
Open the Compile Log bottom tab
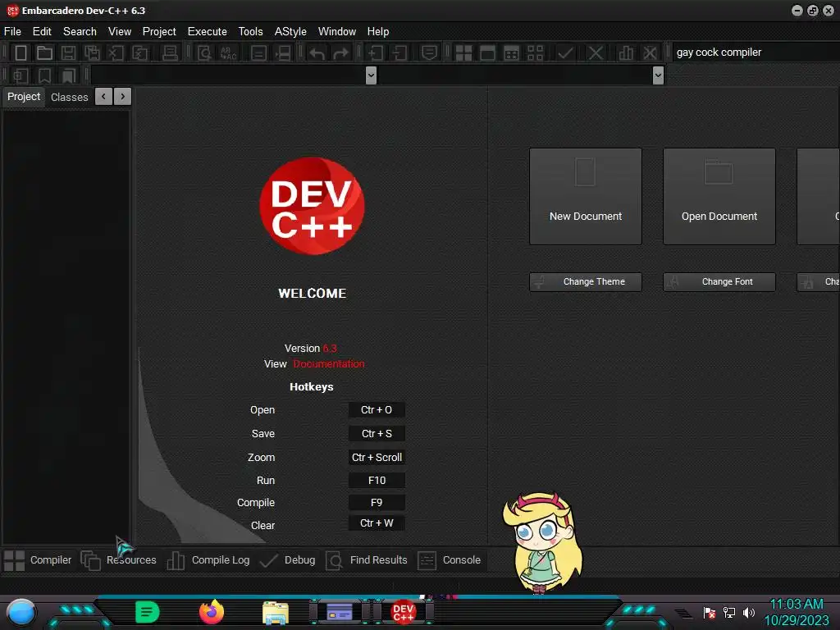pos(208,560)
